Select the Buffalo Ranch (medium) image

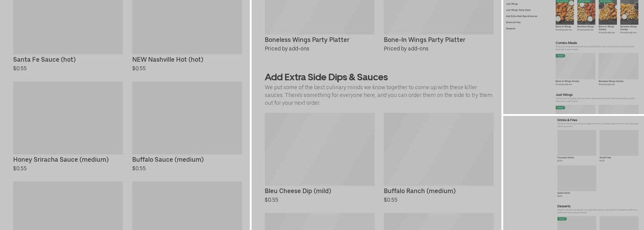tap(438, 149)
